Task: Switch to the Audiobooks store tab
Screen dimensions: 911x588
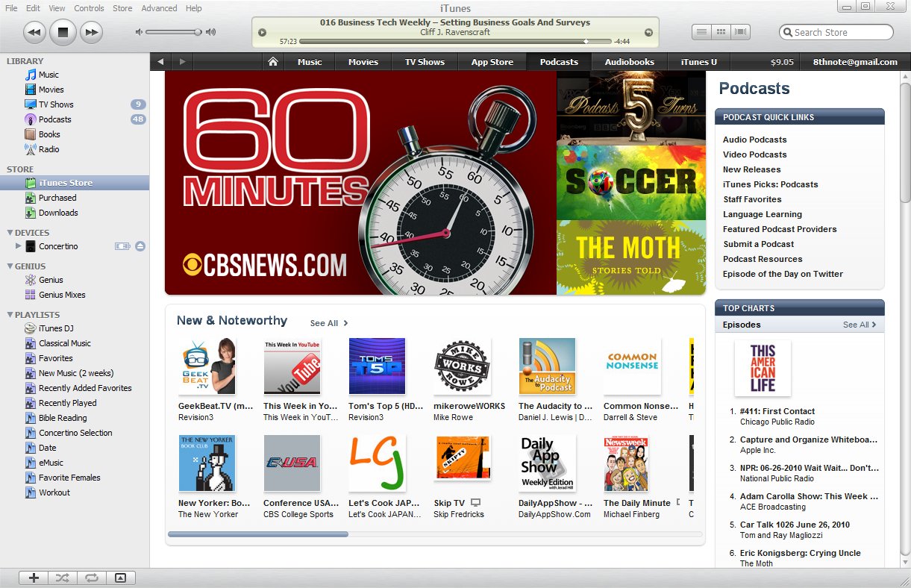Action: [x=629, y=62]
